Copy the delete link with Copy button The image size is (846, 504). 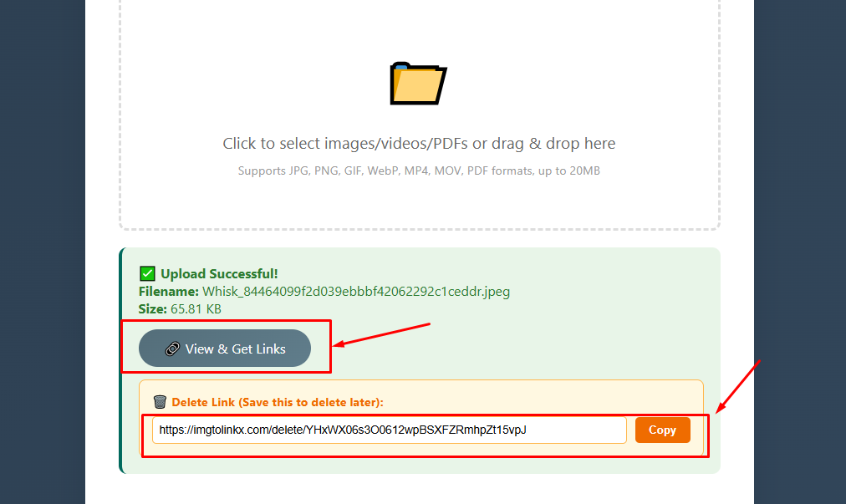(x=663, y=430)
